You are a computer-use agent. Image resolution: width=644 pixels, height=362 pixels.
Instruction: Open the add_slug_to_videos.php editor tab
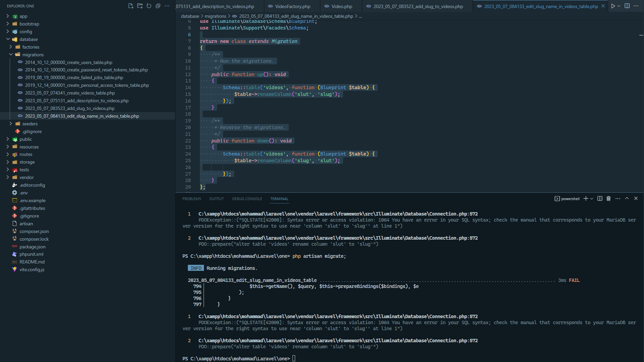point(418,6)
